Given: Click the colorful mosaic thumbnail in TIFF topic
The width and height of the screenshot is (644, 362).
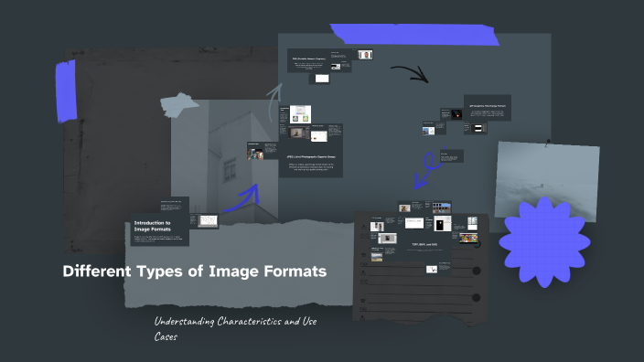Looking at the screenshot, I should tap(468, 238).
